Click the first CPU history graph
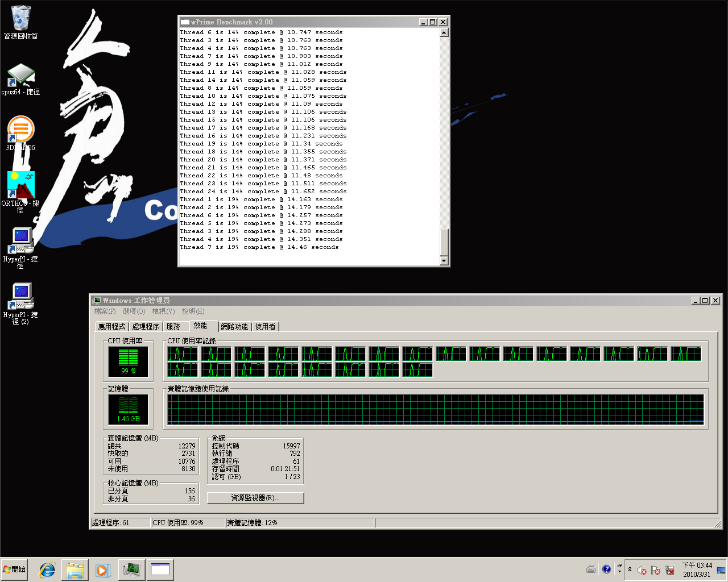728x582 pixels. coord(183,354)
